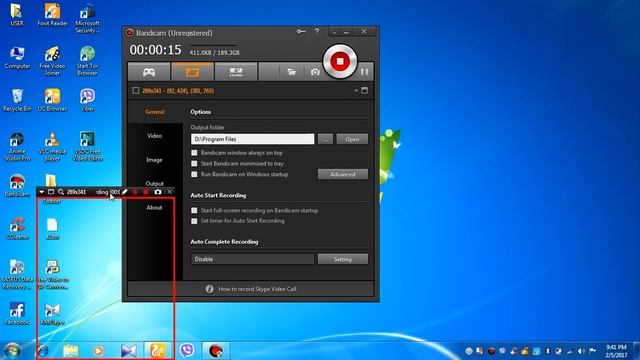This screenshot has width=640, height=360.
Task: Launch VSDC Free Video Editor
Action: pos(87,146)
